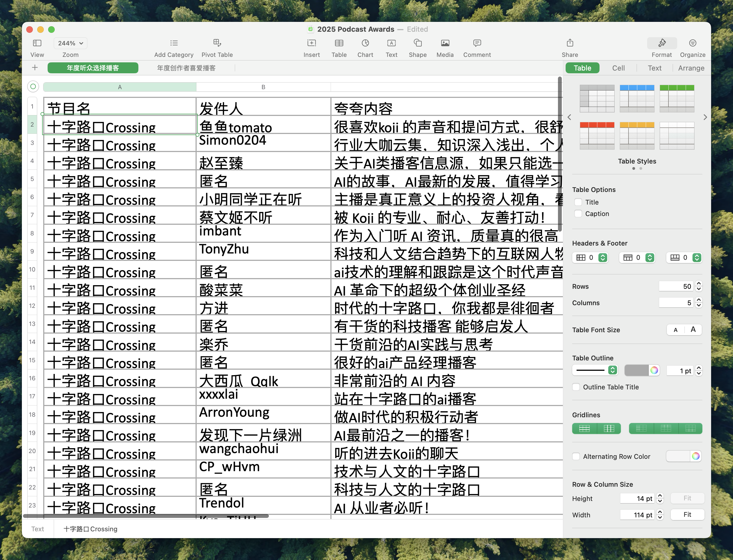
Task: Switch to the Cell tab
Action: (x=618, y=68)
